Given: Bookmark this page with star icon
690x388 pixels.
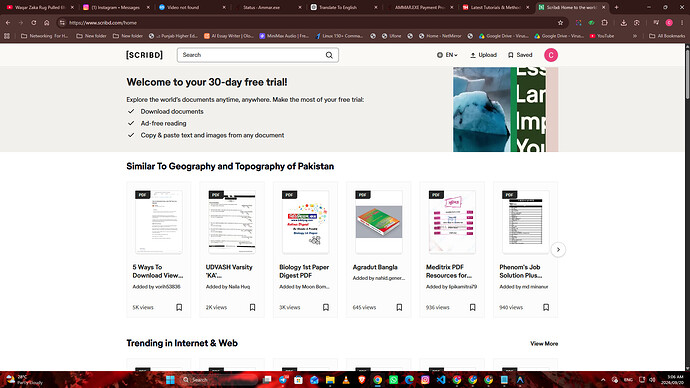Looking at the screenshot, I should point(560,23).
